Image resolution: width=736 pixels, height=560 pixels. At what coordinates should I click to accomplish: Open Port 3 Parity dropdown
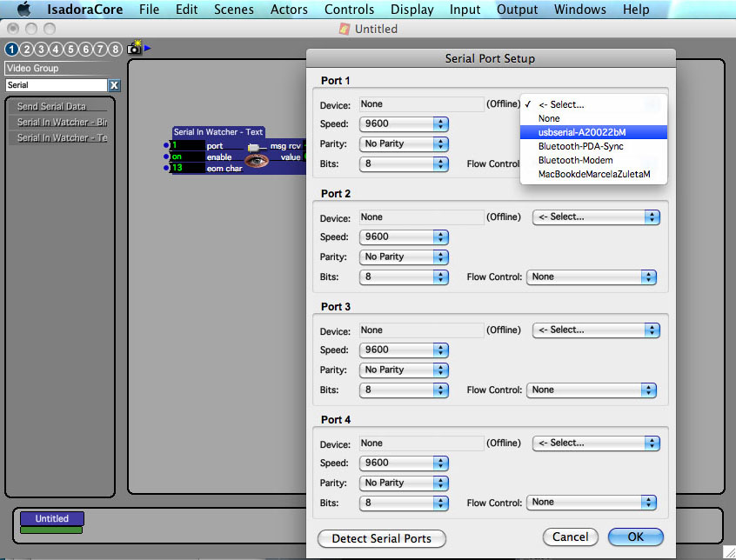click(404, 370)
